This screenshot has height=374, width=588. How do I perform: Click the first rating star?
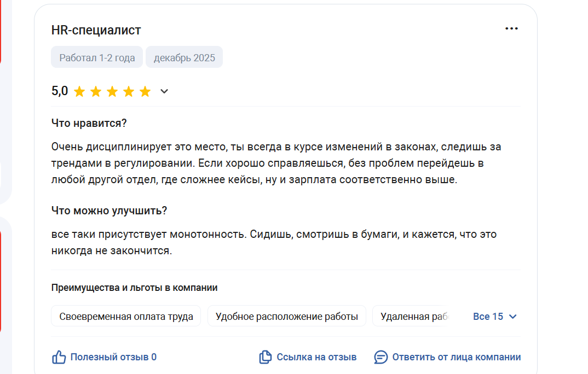[79, 91]
